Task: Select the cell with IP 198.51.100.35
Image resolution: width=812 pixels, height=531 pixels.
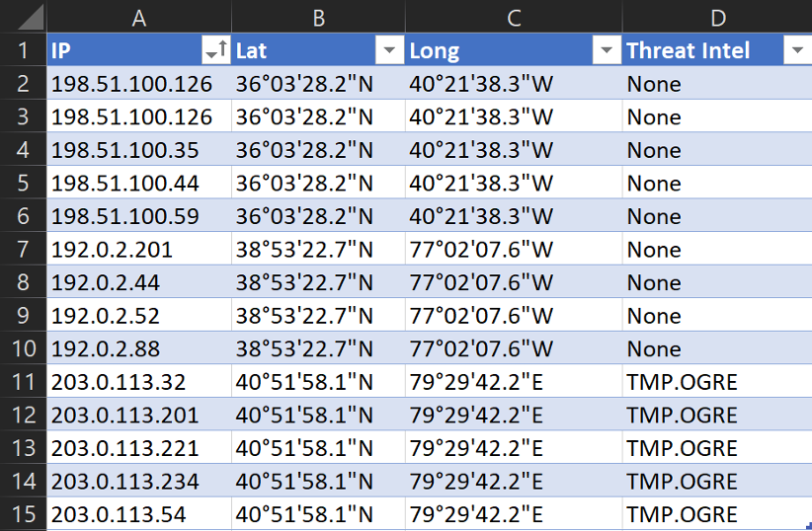Action: [x=124, y=150]
